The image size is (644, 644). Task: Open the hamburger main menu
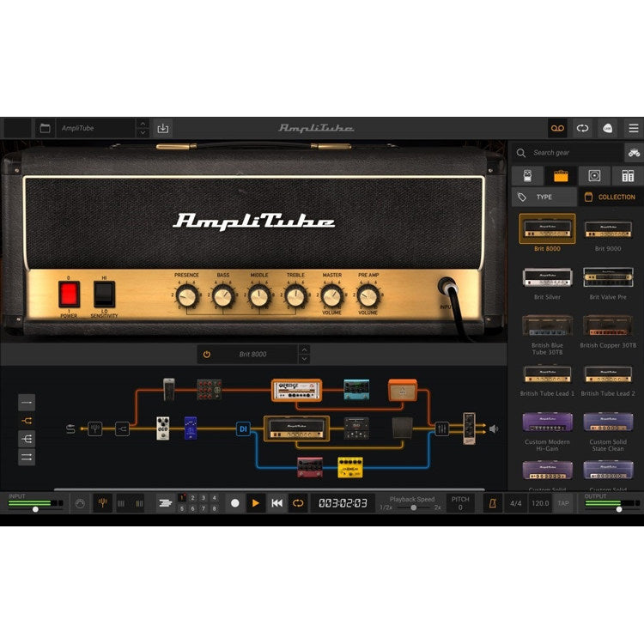tap(634, 129)
